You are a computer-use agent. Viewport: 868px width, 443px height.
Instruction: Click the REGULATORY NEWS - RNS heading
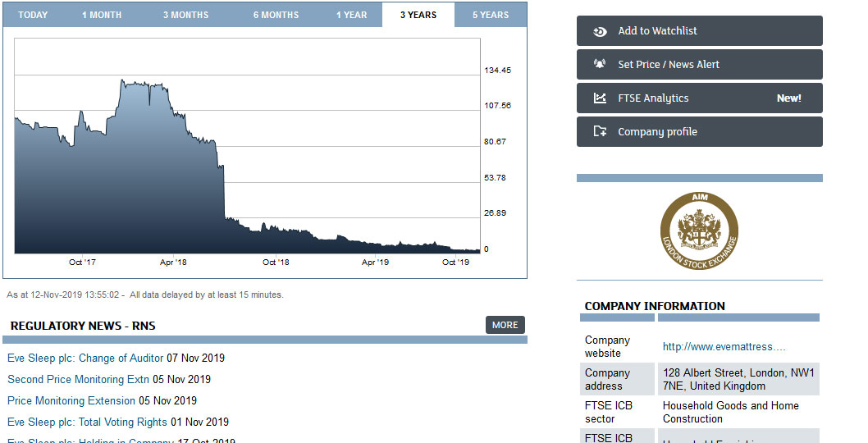[83, 326]
